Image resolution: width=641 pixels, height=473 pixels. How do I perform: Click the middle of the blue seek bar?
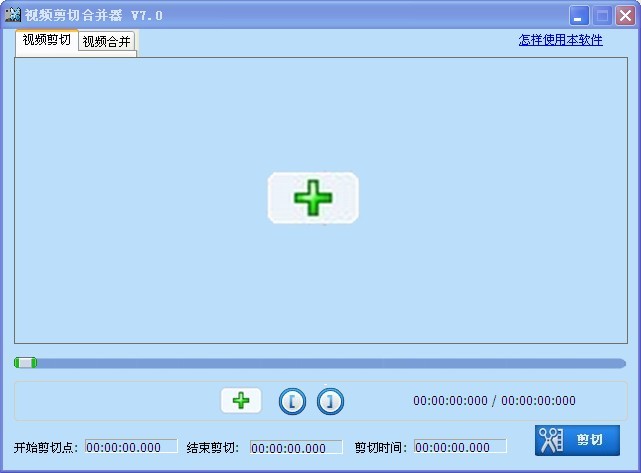320,363
